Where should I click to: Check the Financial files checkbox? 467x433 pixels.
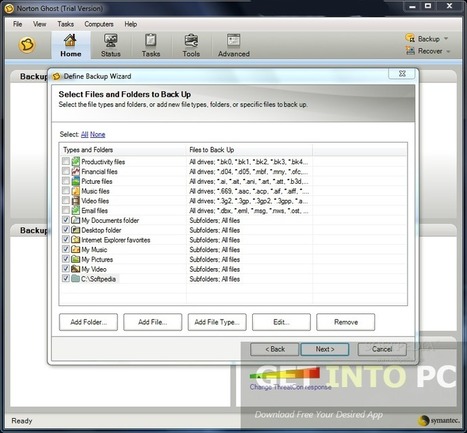pos(66,171)
